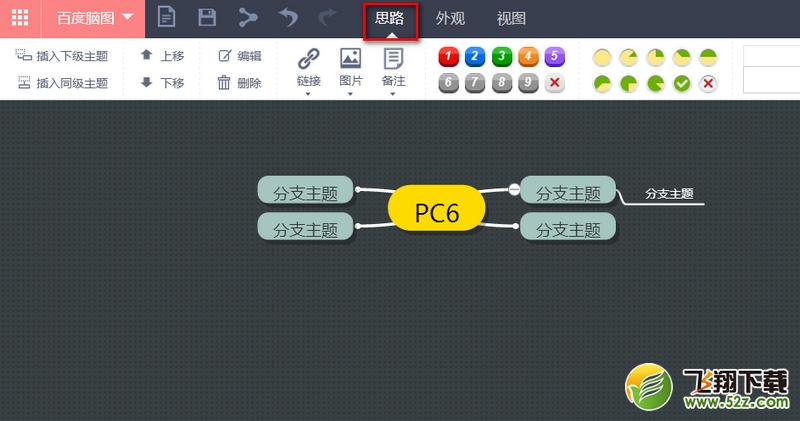Switch to the 视图 tab

pos(511,19)
